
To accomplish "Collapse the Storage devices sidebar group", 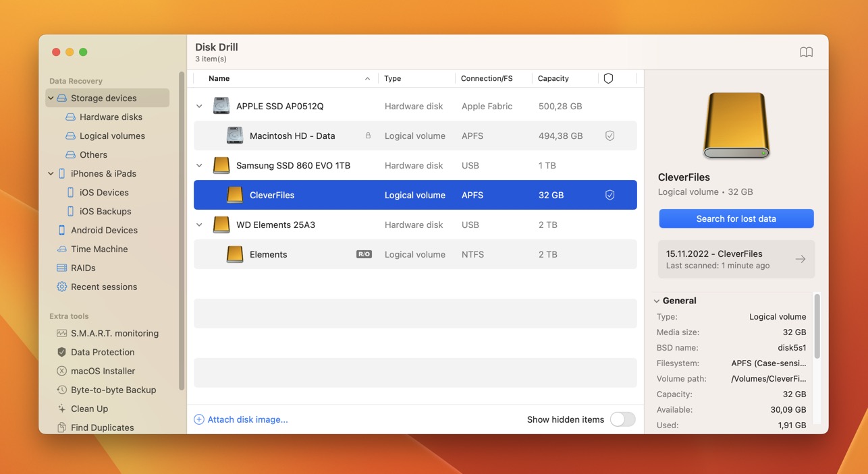I will 51,98.
